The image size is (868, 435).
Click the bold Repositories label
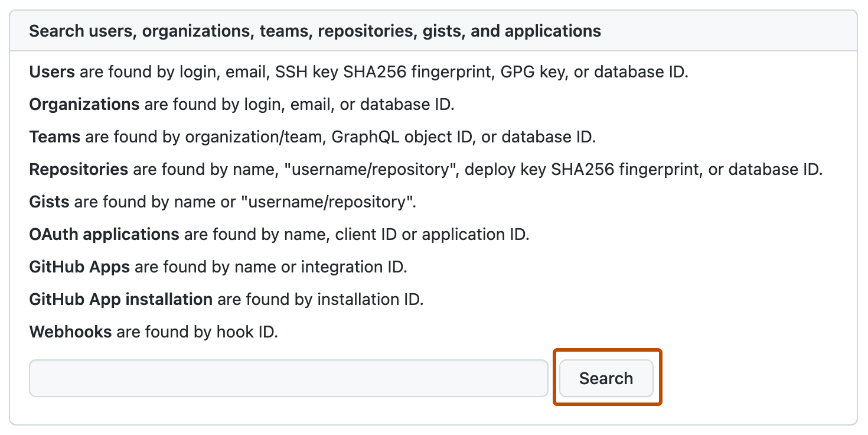(78, 169)
